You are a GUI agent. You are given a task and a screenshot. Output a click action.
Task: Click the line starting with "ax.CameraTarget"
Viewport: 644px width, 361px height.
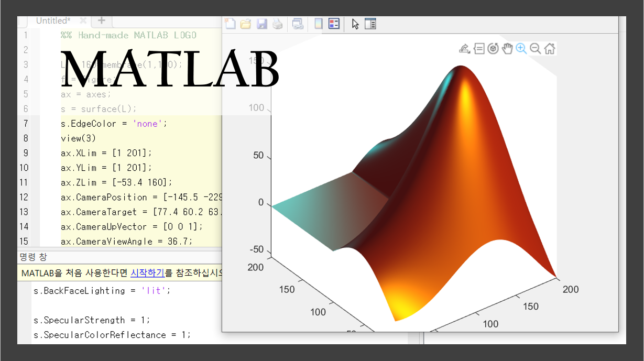(x=141, y=212)
